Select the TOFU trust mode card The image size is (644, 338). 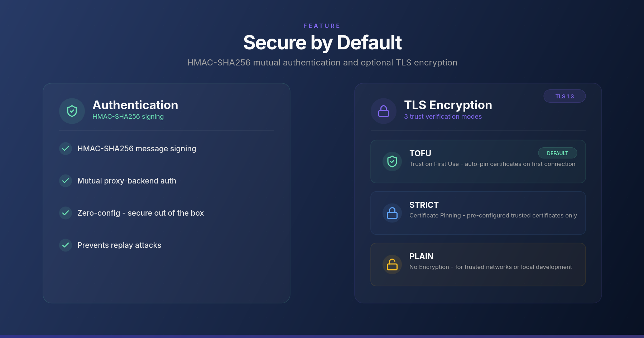tap(478, 162)
